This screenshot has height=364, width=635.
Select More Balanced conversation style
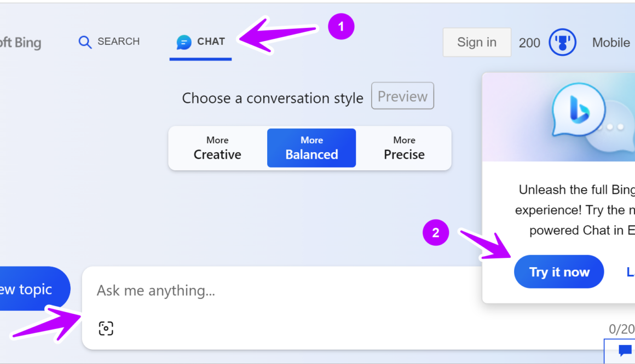(311, 148)
